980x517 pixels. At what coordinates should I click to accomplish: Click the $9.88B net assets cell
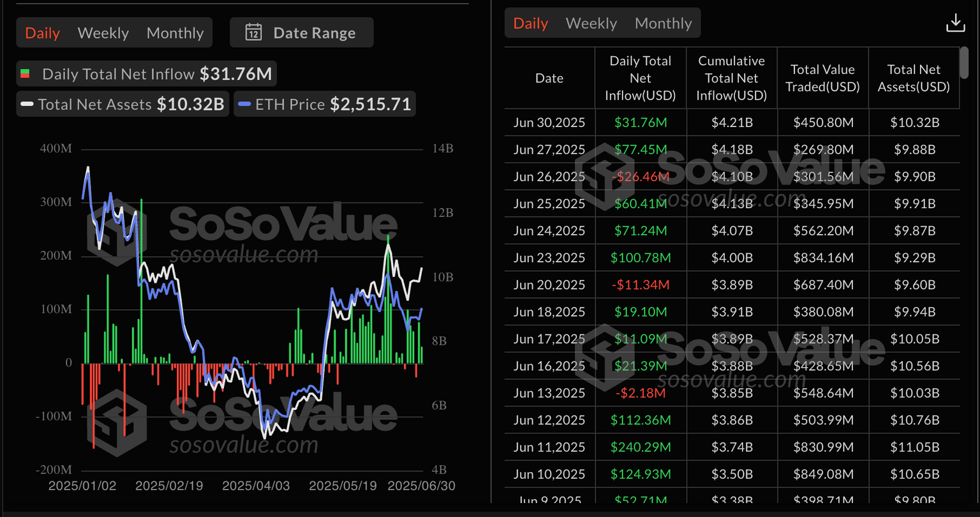click(x=914, y=149)
